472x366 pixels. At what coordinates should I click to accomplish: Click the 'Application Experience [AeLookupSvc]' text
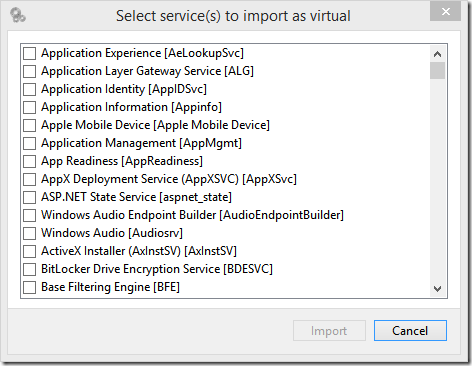142,53
